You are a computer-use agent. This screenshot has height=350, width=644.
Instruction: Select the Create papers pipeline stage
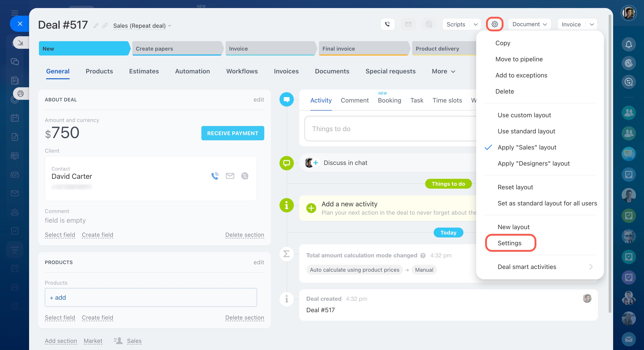(177, 49)
